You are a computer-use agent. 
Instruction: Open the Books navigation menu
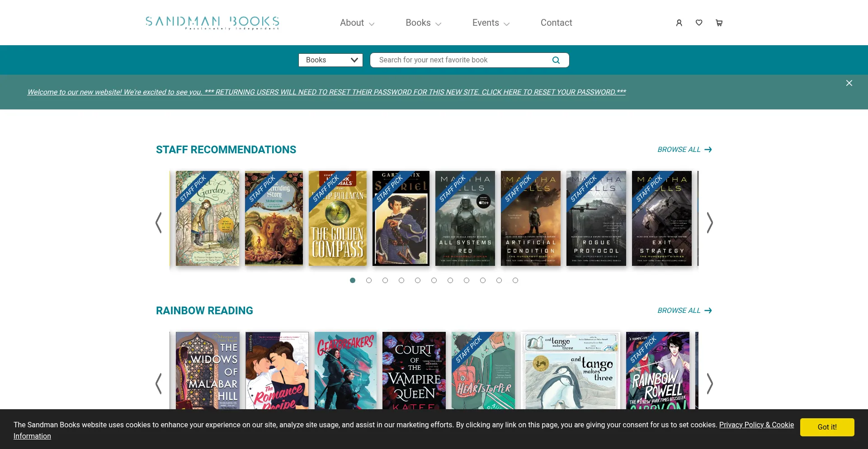click(423, 23)
